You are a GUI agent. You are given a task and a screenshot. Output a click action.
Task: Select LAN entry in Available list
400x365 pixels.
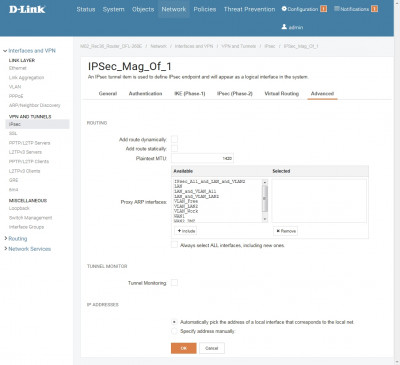click(x=178, y=186)
